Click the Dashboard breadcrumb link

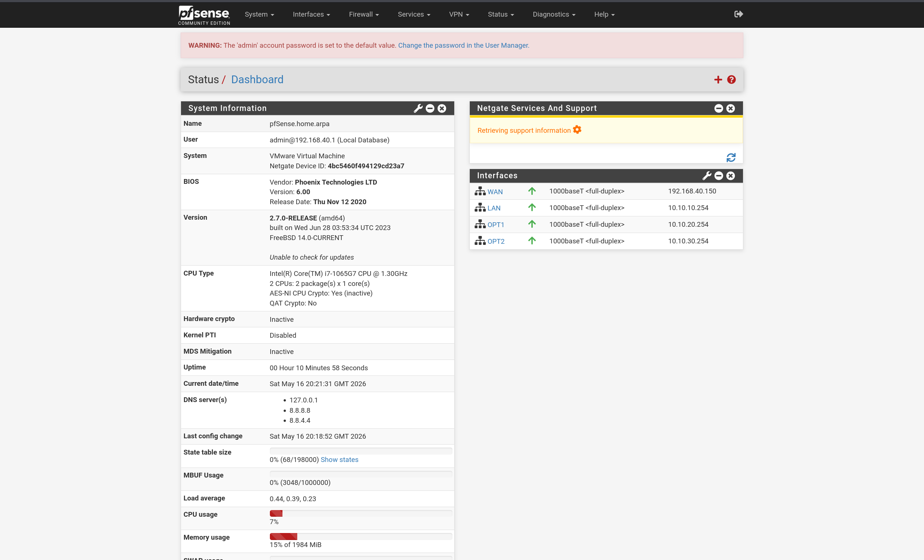click(257, 80)
